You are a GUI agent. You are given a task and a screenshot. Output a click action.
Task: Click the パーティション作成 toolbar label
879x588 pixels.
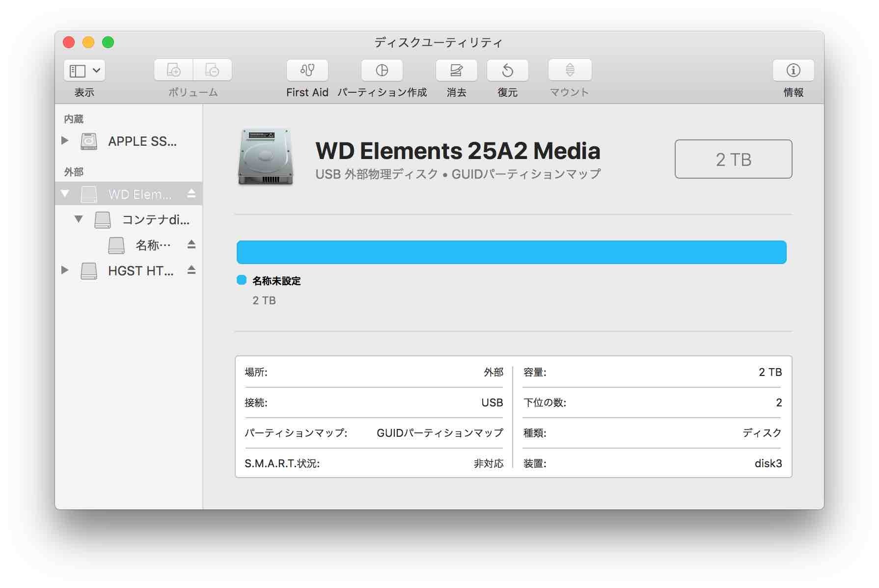[x=382, y=92]
